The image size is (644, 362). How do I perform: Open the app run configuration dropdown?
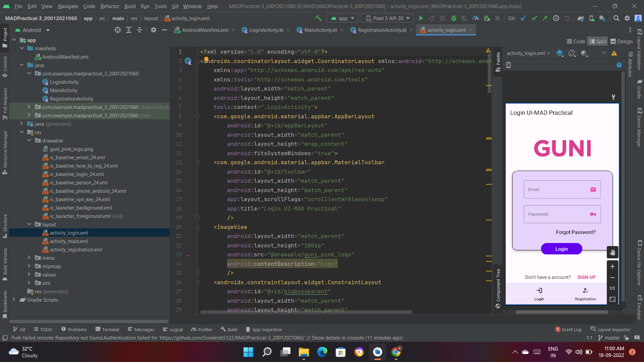tap(342, 18)
